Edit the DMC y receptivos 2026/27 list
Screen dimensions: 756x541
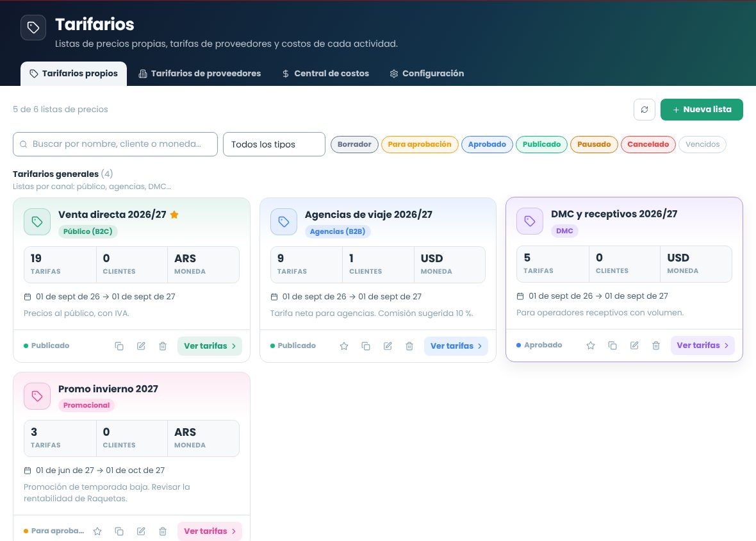pyautogui.click(x=634, y=345)
